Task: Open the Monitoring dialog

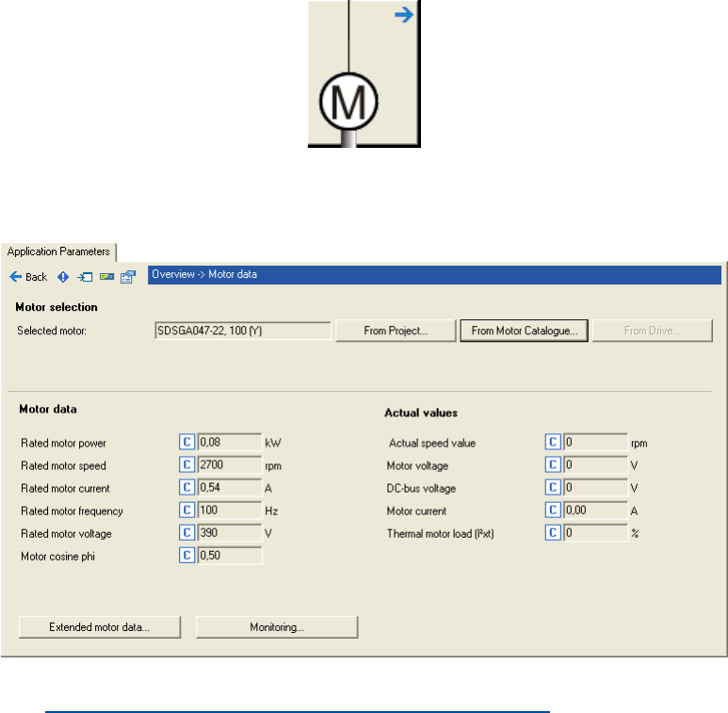Action: click(x=277, y=627)
